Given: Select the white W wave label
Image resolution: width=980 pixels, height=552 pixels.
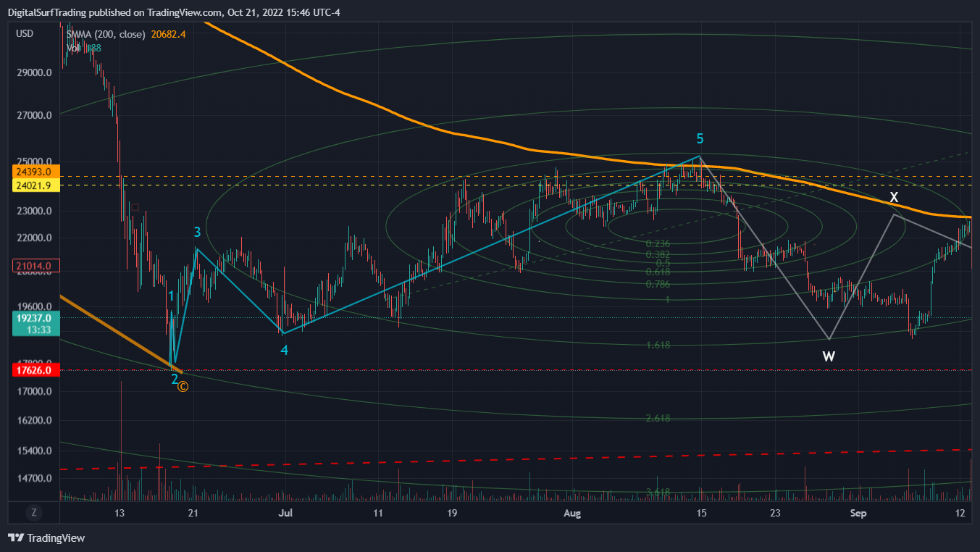Looking at the screenshot, I should (x=829, y=356).
